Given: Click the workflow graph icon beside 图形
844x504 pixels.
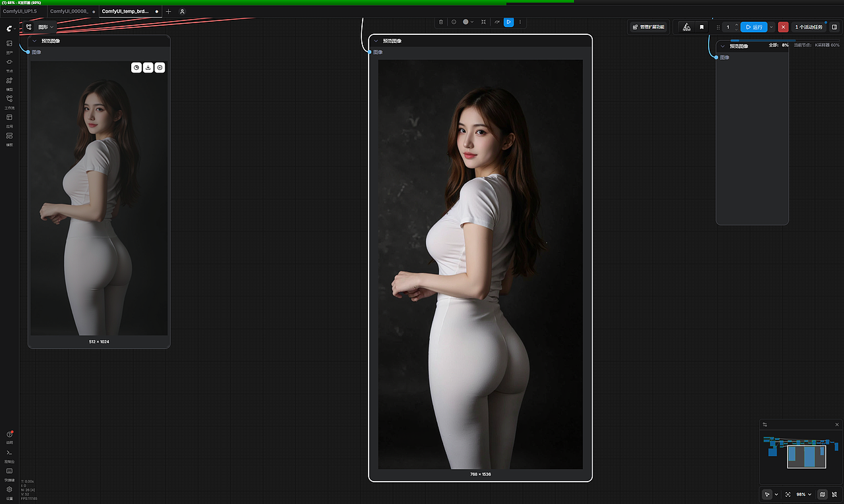Looking at the screenshot, I should [28, 27].
